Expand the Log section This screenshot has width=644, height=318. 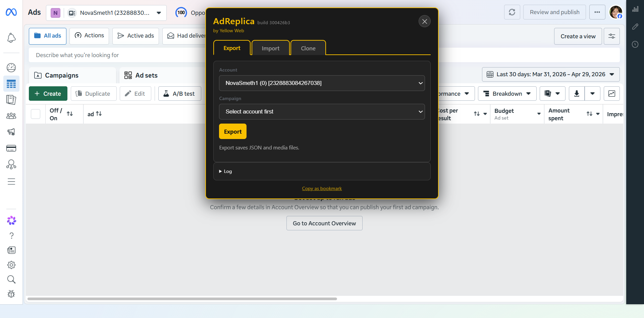pos(225,171)
